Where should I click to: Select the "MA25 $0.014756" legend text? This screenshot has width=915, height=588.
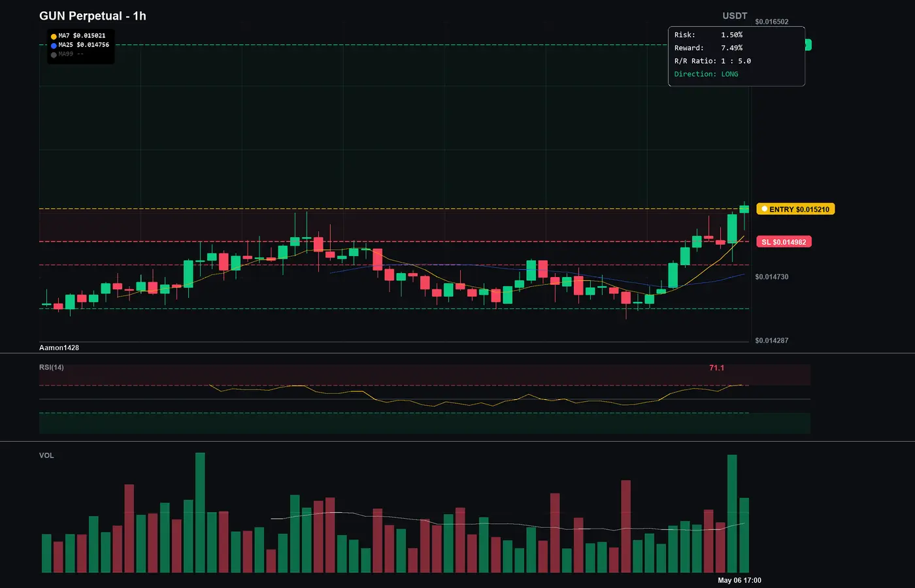click(84, 45)
